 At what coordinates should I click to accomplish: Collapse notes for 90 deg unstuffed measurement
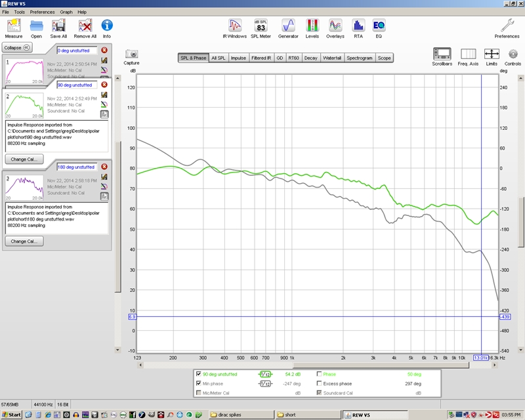(x=104, y=114)
